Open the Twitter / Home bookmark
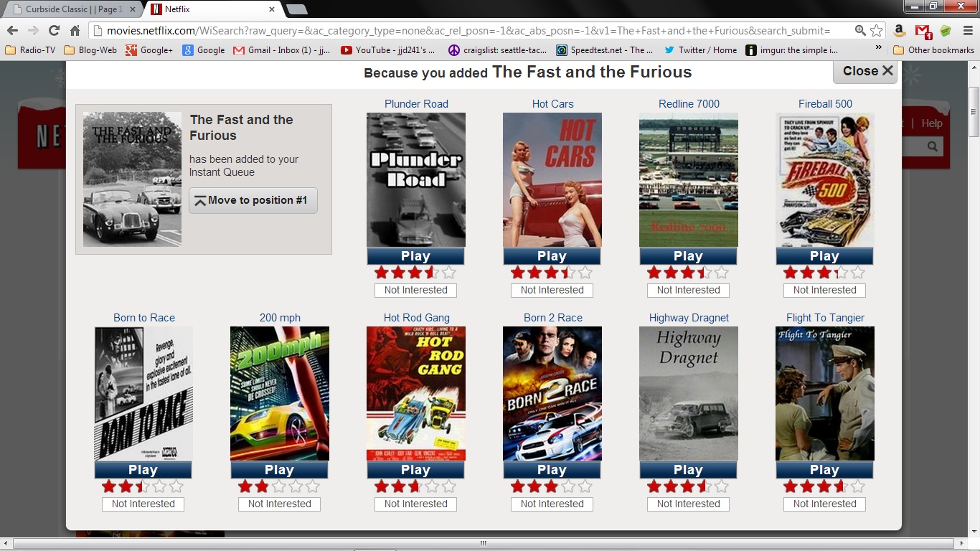 point(700,50)
